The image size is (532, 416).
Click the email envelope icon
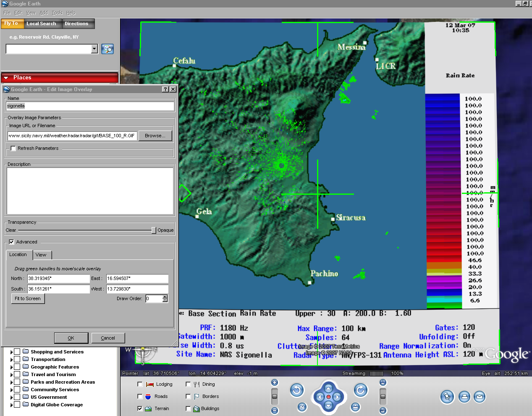click(480, 396)
